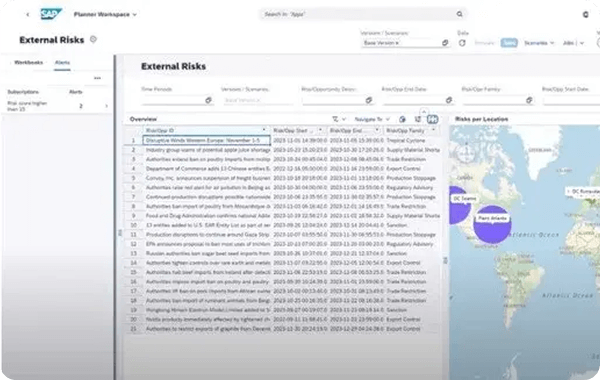
Task: Select the Risk score higher than 15 subscription
Action: (58, 106)
